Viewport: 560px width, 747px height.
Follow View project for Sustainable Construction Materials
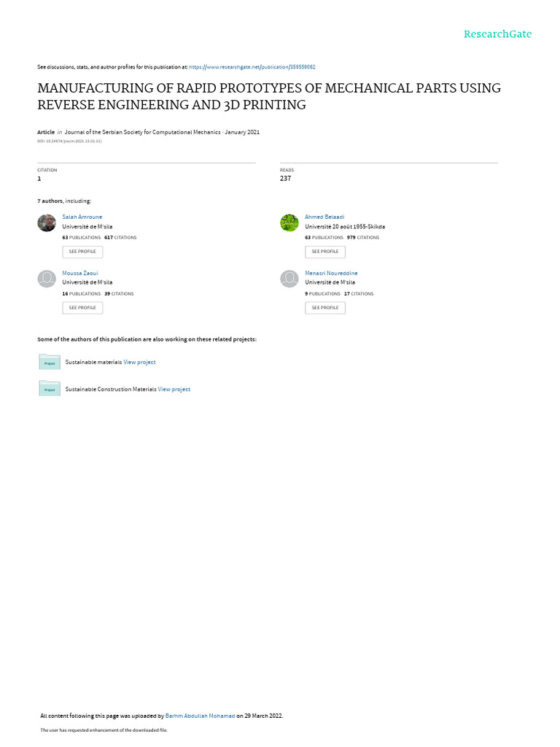click(x=174, y=390)
